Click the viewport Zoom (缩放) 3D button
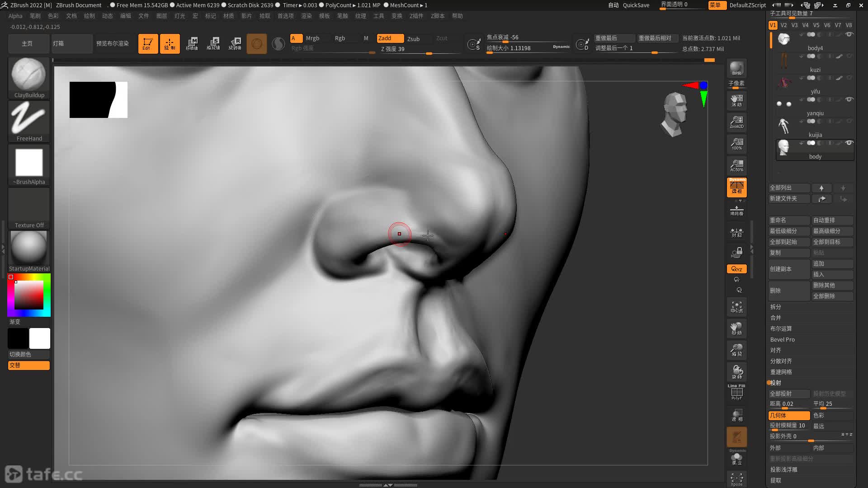Viewport: 868px width, 488px height. 737,351
